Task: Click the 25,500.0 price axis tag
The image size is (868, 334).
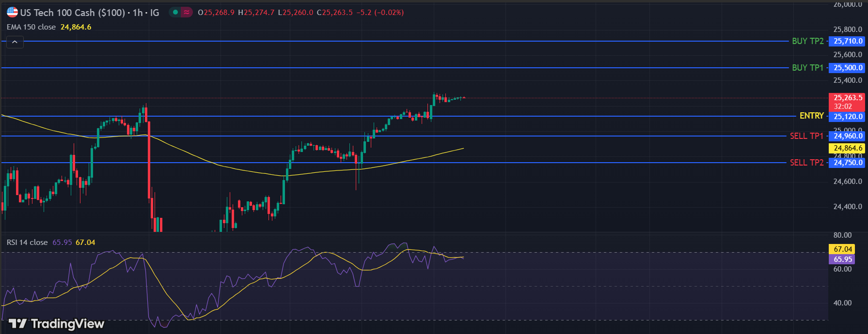Action: coord(847,68)
